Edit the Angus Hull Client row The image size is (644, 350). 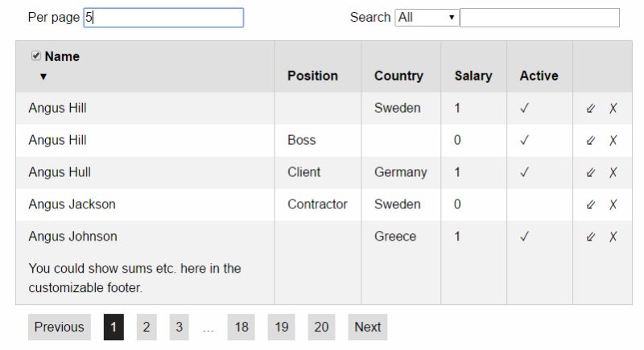point(590,172)
